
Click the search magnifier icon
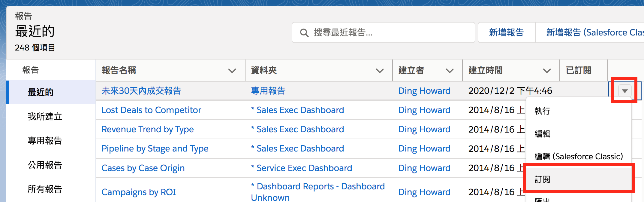(x=304, y=32)
